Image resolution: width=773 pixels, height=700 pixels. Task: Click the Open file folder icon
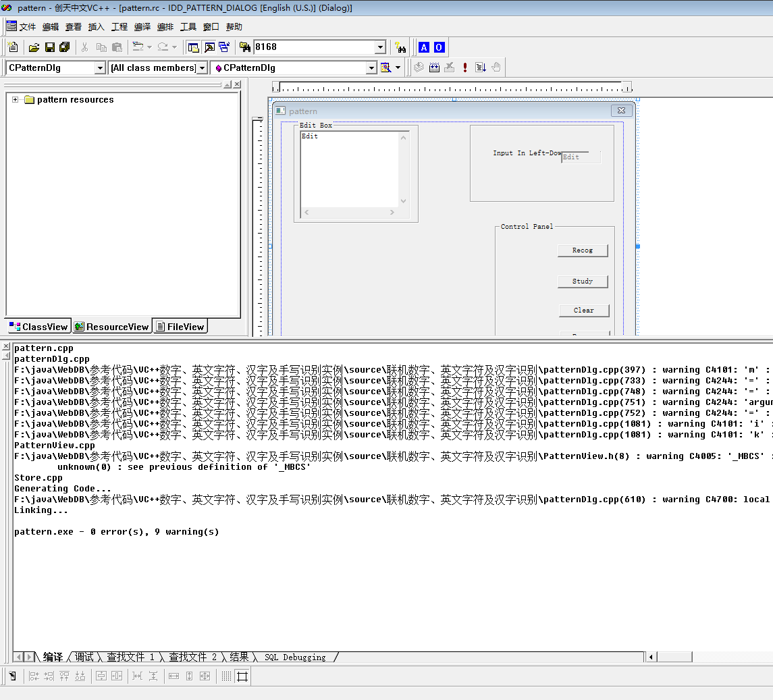(34, 47)
